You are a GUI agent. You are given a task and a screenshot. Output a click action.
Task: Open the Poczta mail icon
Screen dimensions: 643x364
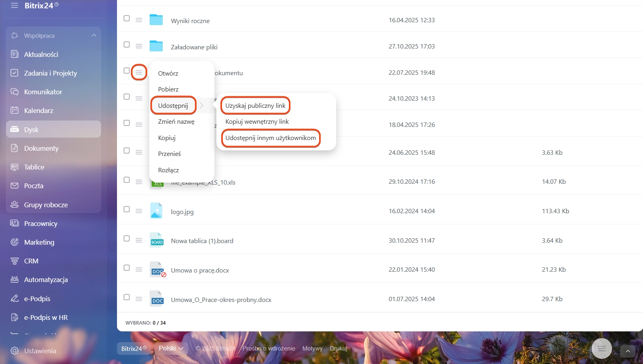point(15,186)
